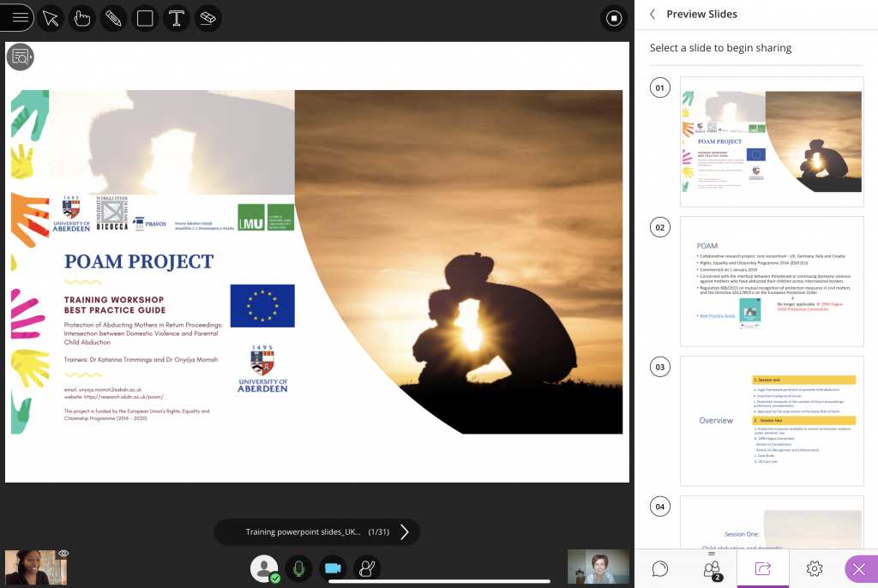Choose the Select arrow pointer tool
Screen dimensions: 878x588
click(51, 18)
